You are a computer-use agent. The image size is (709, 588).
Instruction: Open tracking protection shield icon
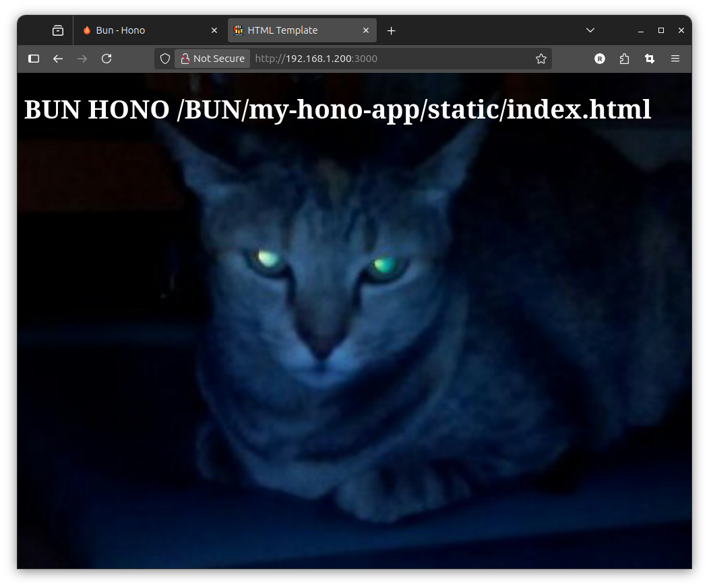[x=165, y=59]
